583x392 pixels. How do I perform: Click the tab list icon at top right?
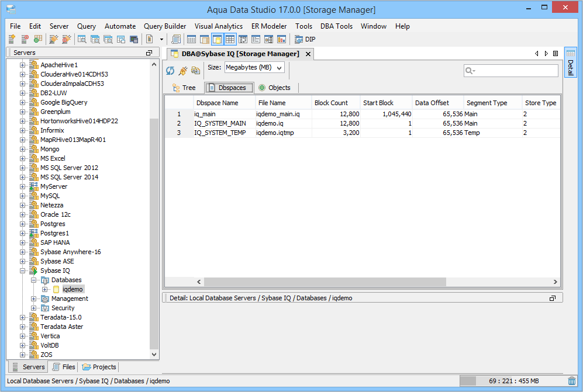point(556,54)
